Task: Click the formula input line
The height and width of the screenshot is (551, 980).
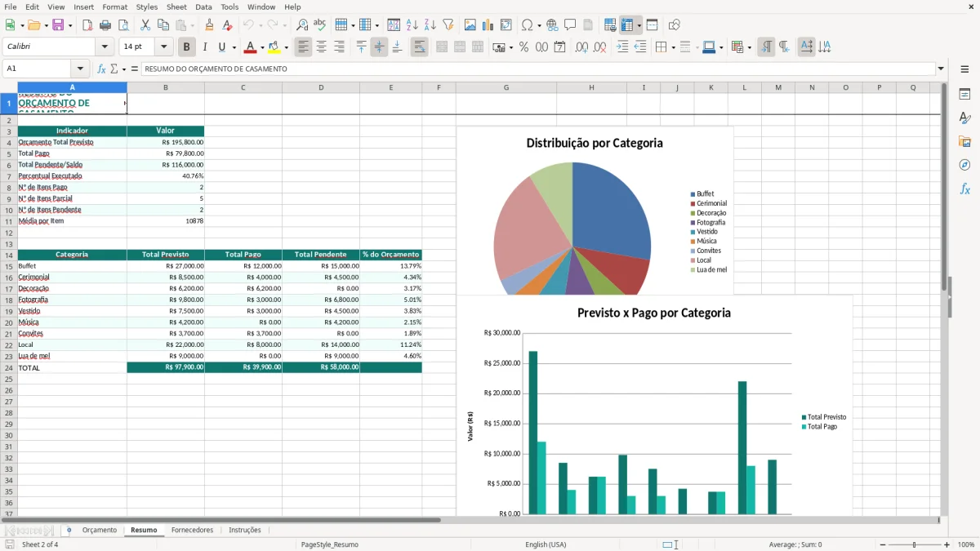Action: (538, 69)
